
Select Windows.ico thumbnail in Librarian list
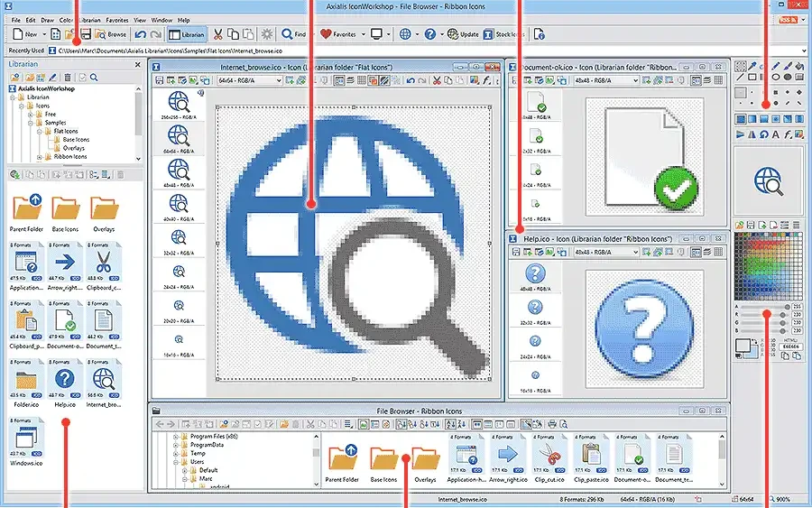[26, 442]
